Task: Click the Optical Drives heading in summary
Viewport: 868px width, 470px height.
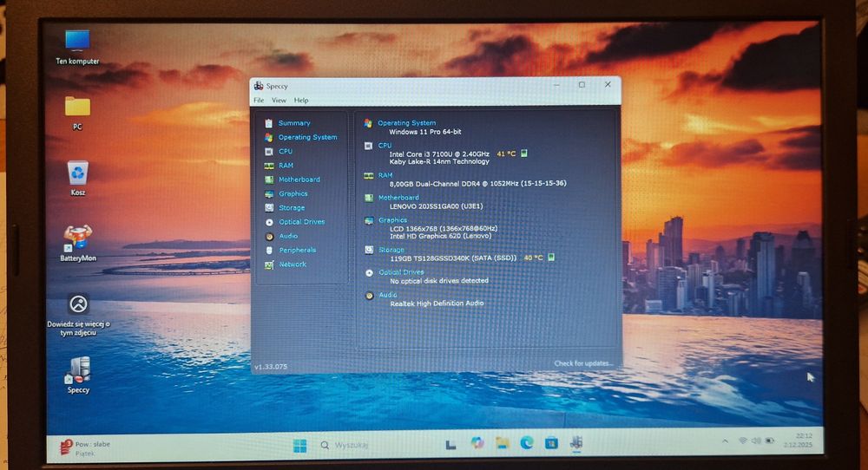Action: [401, 272]
